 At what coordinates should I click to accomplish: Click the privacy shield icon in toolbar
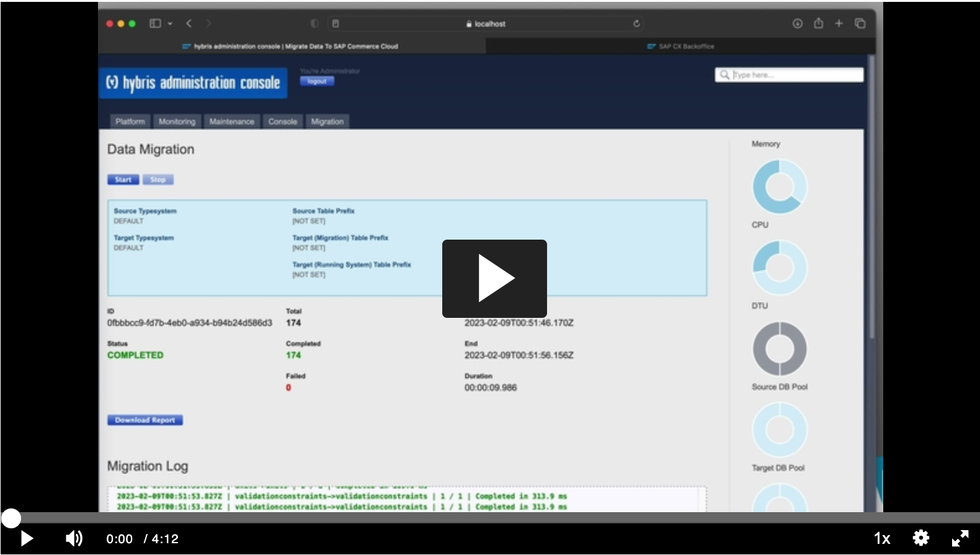(314, 24)
